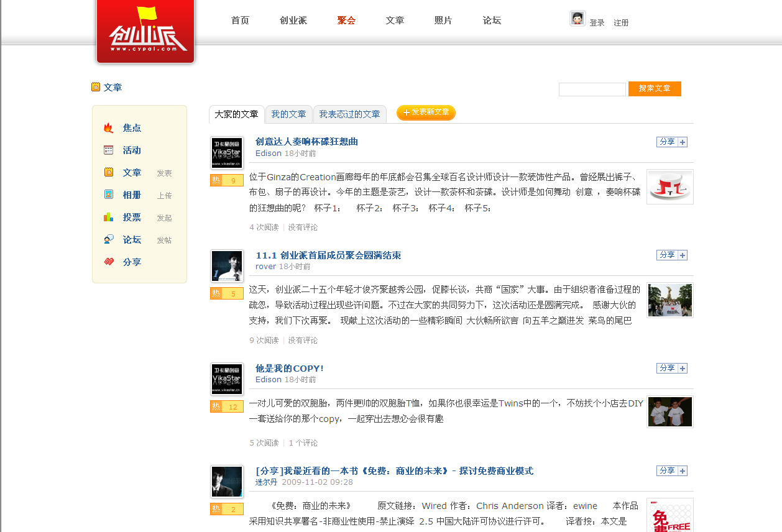Open article 11.1 创业派首届成员聚会圆满结束
The width and height of the screenshot is (782, 532).
[328, 255]
